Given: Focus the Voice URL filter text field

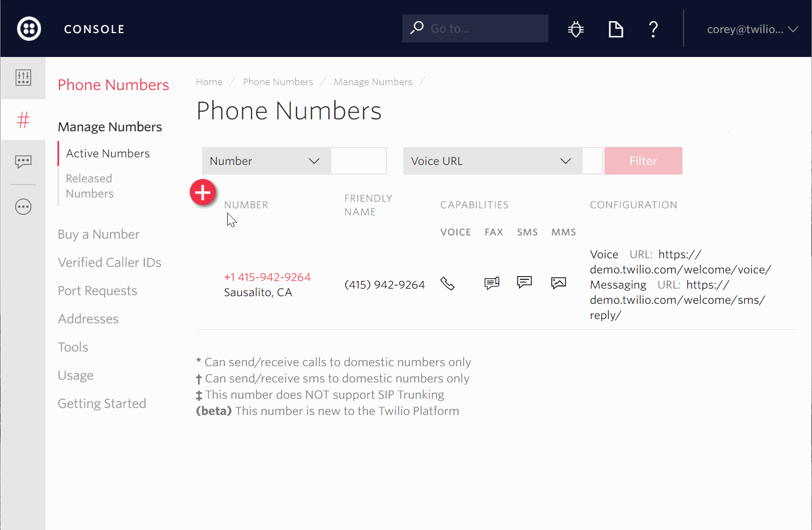Looking at the screenshot, I should coord(592,161).
